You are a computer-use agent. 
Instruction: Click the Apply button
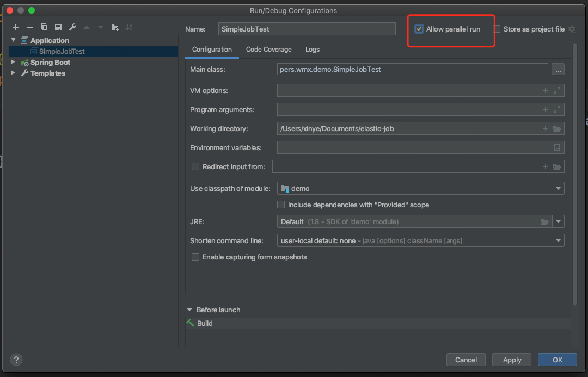tap(512, 360)
